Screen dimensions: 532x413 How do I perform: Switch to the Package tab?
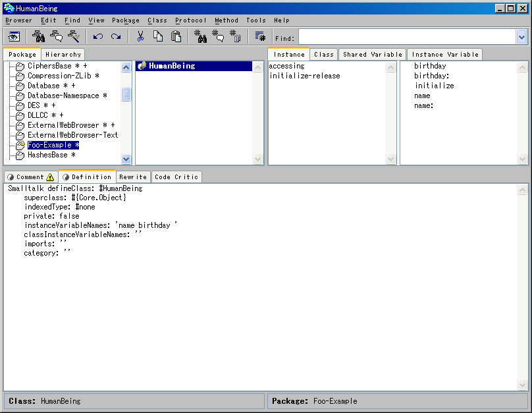pos(22,54)
